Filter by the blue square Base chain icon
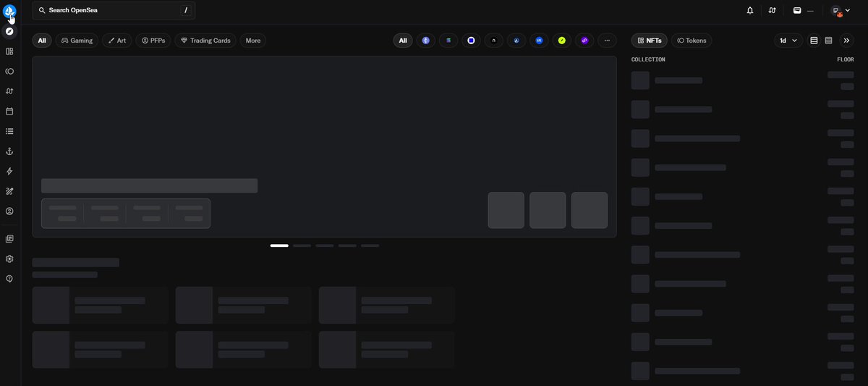The image size is (868, 386). pyautogui.click(x=471, y=41)
